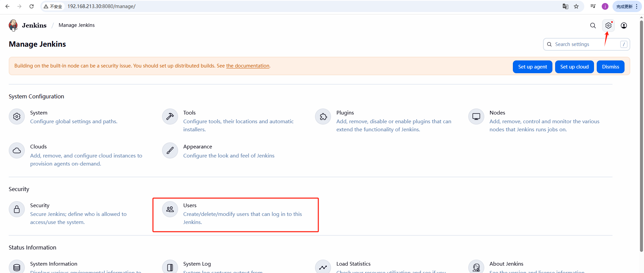Open the Appearance title link
Screen dimensions: 644x273
click(198, 147)
